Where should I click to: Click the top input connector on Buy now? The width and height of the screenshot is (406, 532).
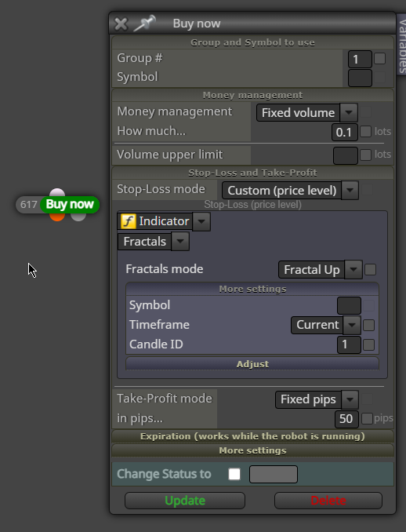click(x=57, y=193)
